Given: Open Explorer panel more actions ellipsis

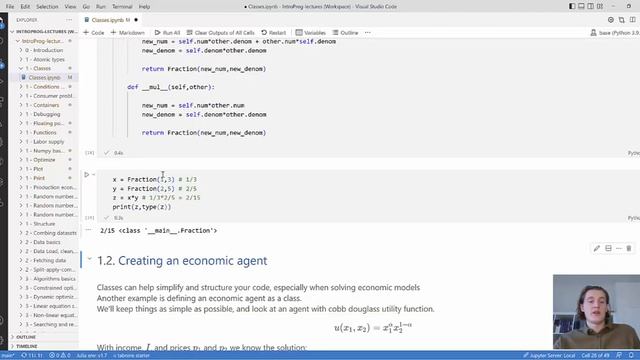Looking at the screenshot, I should [x=69, y=20].
